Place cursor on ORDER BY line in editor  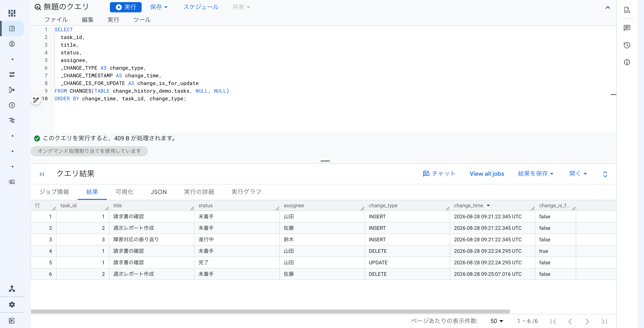coord(120,99)
